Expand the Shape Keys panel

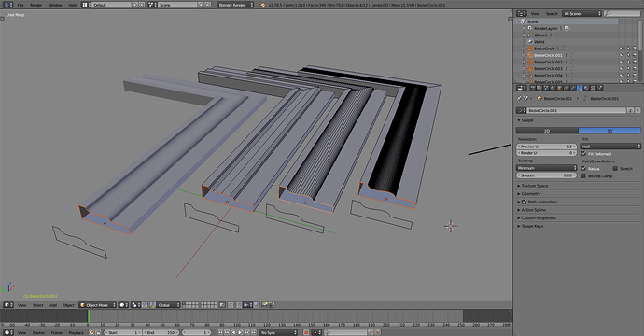(x=530, y=226)
